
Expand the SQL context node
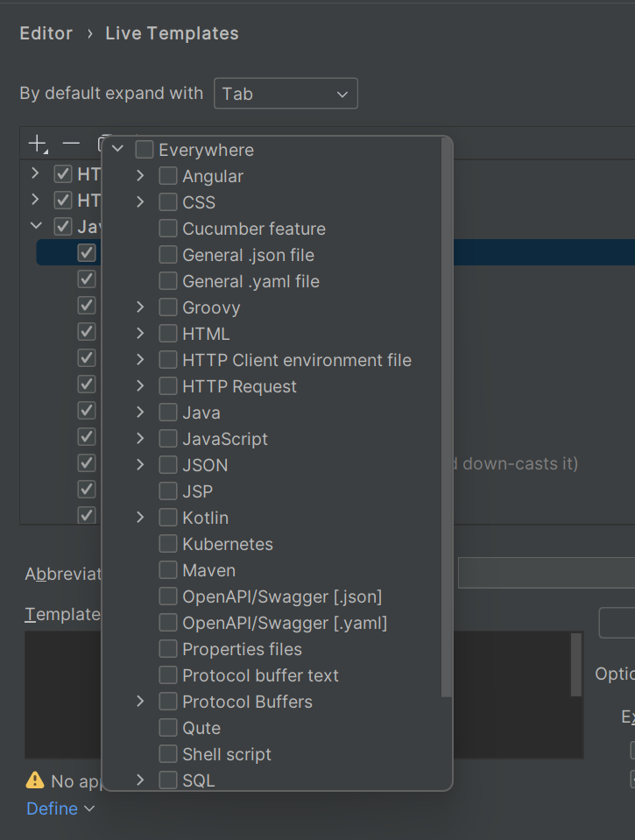point(140,780)
